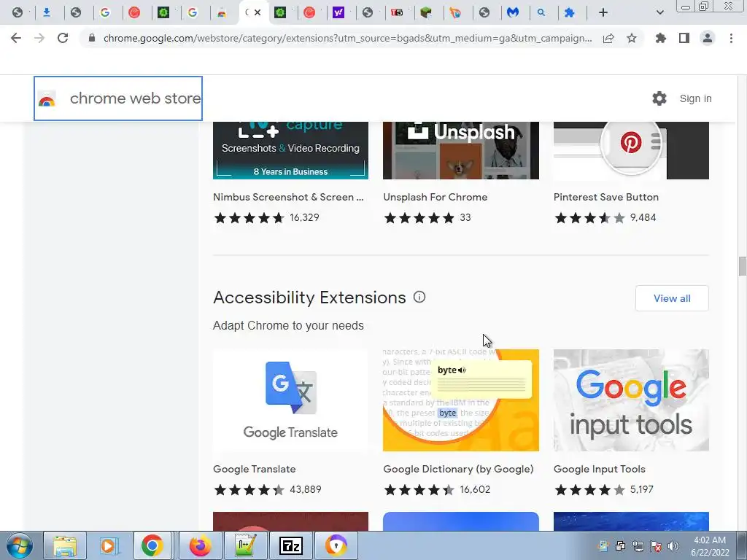The image size is (747, 560).
Task: Open the system tray volume icon
Action: point(673,545)
